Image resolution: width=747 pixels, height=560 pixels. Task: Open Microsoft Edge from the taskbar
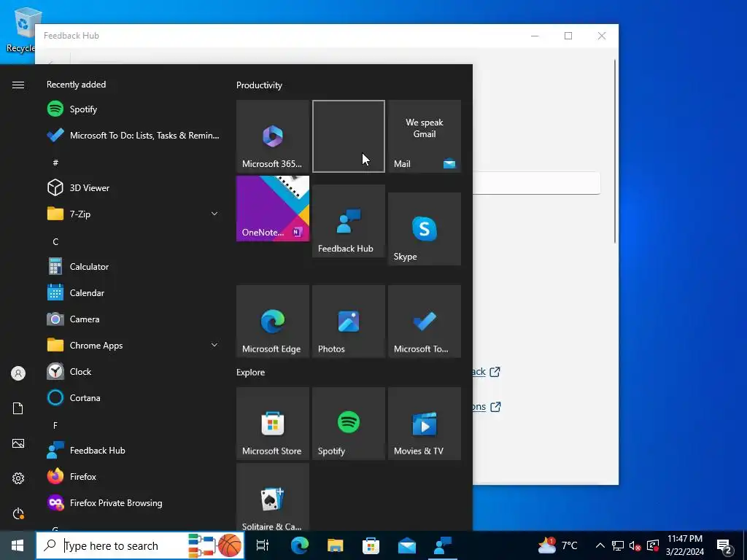click(x=300, y=545)
